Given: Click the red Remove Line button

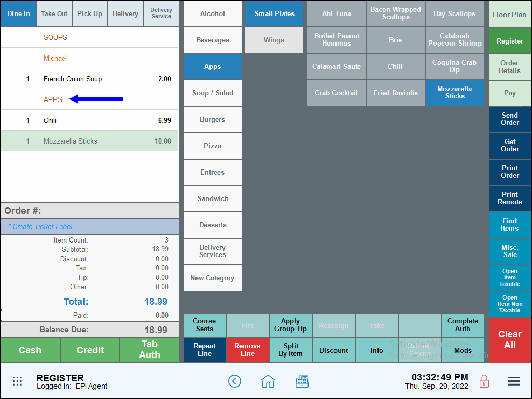Looking at the screenshot, I should coord(247,350).
